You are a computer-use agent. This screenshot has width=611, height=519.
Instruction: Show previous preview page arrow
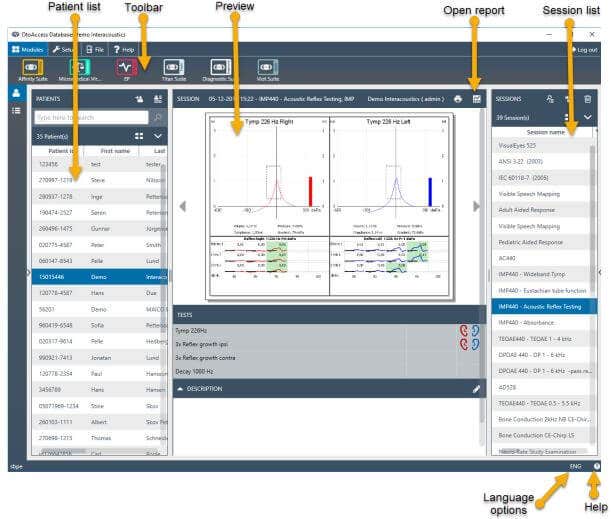click(182, 206)
